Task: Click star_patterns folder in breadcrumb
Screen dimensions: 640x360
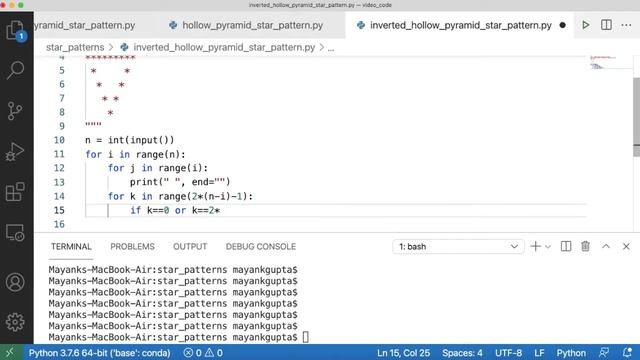Action: pos(75,47)
